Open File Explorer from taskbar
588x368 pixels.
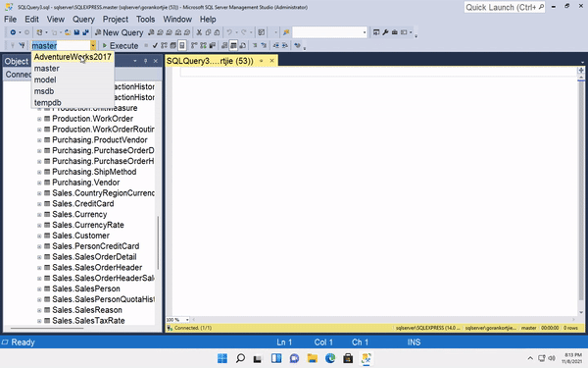pyautogui.click(x=312, y=358)
